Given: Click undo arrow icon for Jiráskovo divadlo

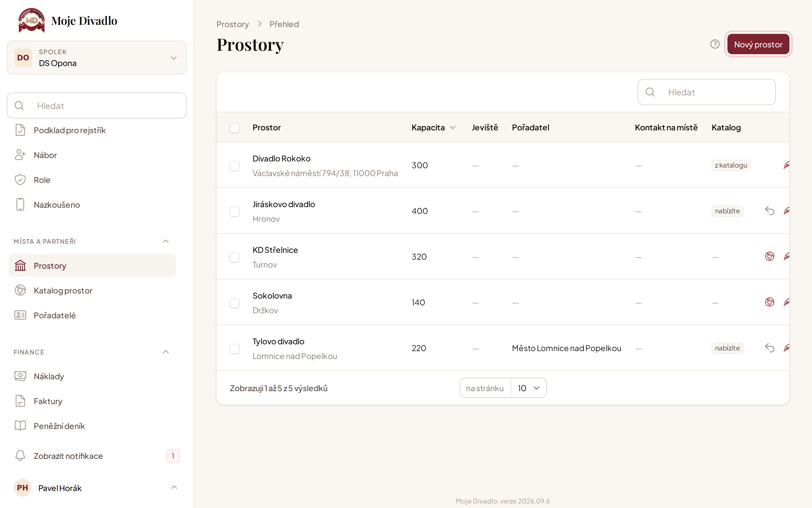Looking at the screenshot, I should pos(769,211).
